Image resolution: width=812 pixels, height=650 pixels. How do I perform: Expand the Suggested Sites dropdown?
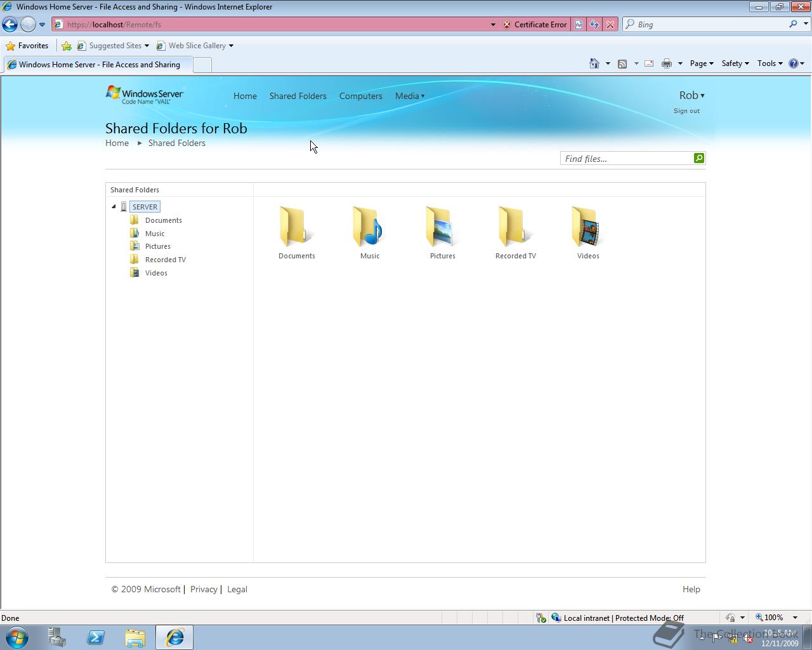pyautogui.click(x=147, y=46)
